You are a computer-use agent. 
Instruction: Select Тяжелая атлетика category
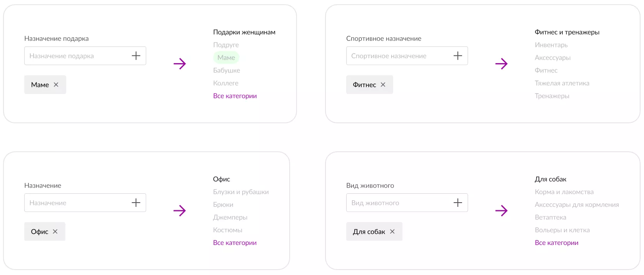(562, 83)
